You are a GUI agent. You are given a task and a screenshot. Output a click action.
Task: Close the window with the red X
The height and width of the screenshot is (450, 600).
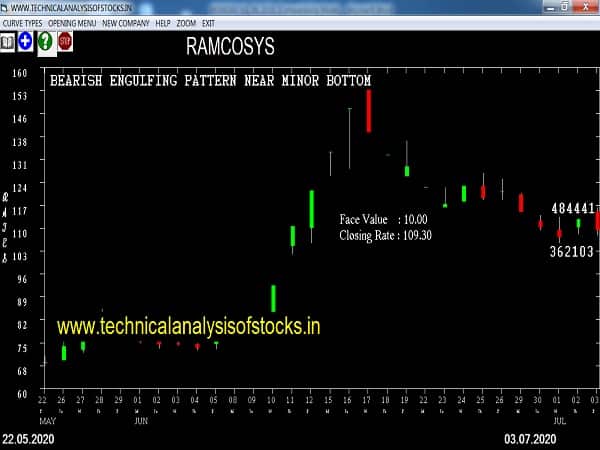click(588, 7)
